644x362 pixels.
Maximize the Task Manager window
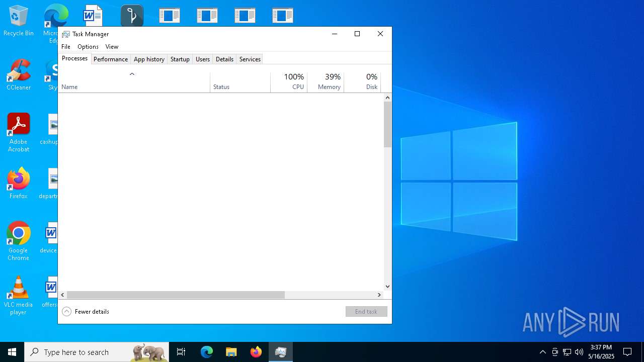click(x=357, y=34)
